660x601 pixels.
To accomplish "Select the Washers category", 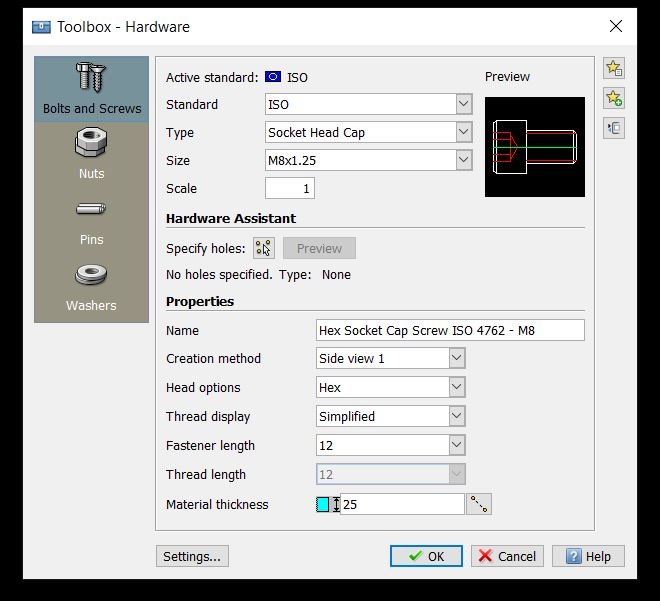I will 91,288.
